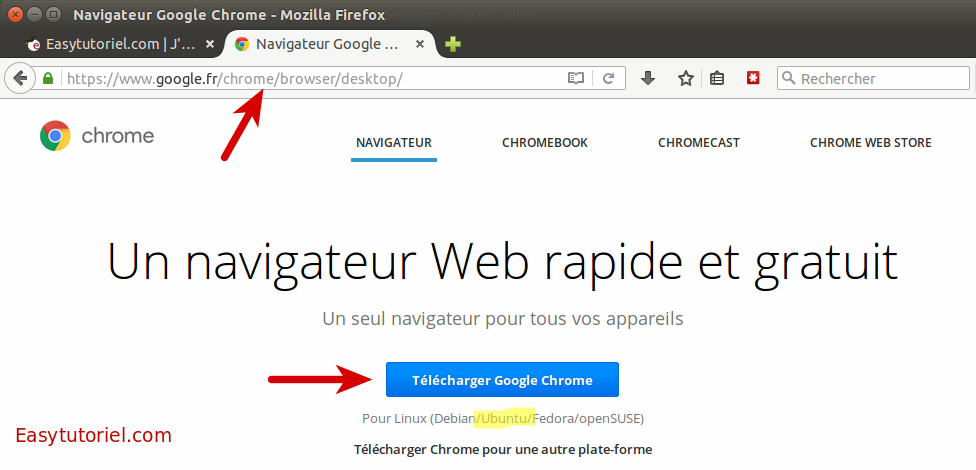Open reader view icon in address bar
The height and width of the screenshot is (470, 976).
pyautogui.click(x=576, y=78)
